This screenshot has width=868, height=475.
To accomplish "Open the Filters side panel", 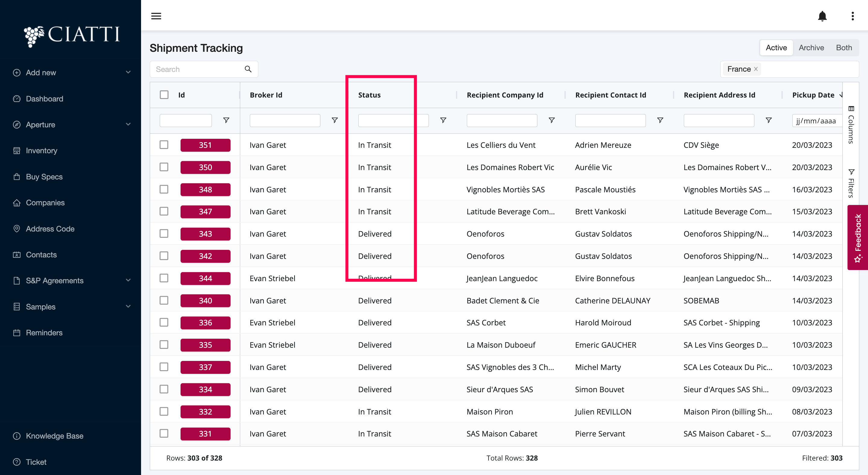I will click(x=851, y=184).
